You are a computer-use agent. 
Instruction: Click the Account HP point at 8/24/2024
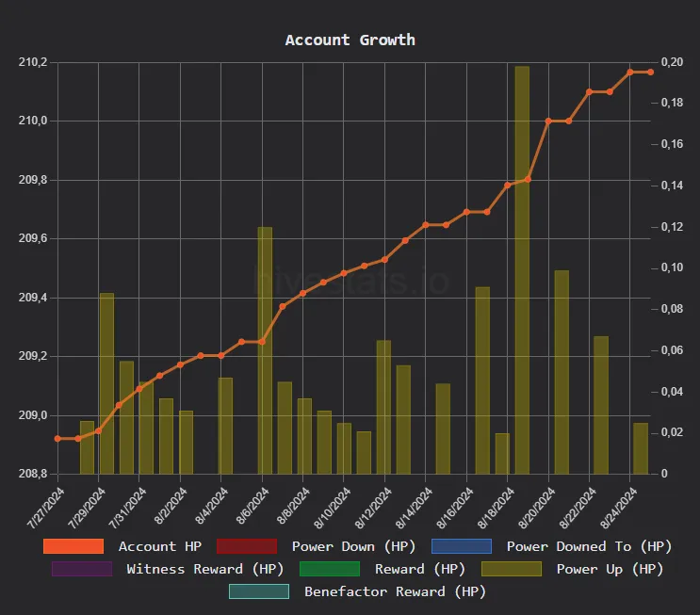point(630,72)
